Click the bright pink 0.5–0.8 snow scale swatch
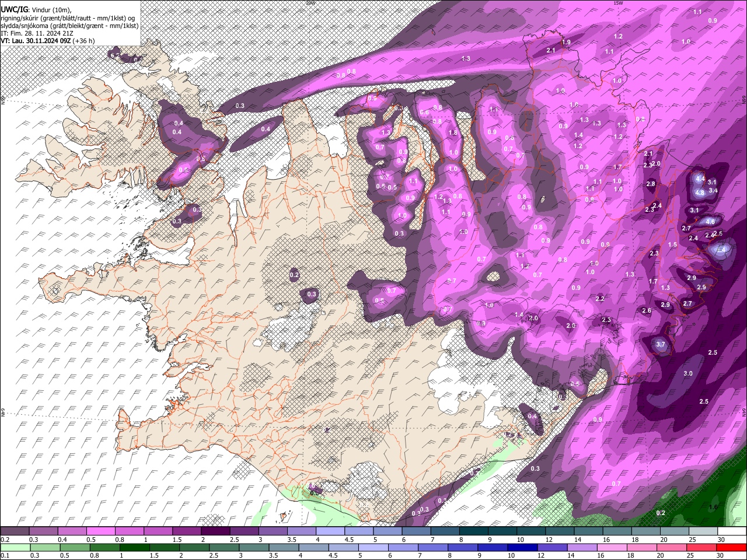747x560 pixels. point(101,531)
